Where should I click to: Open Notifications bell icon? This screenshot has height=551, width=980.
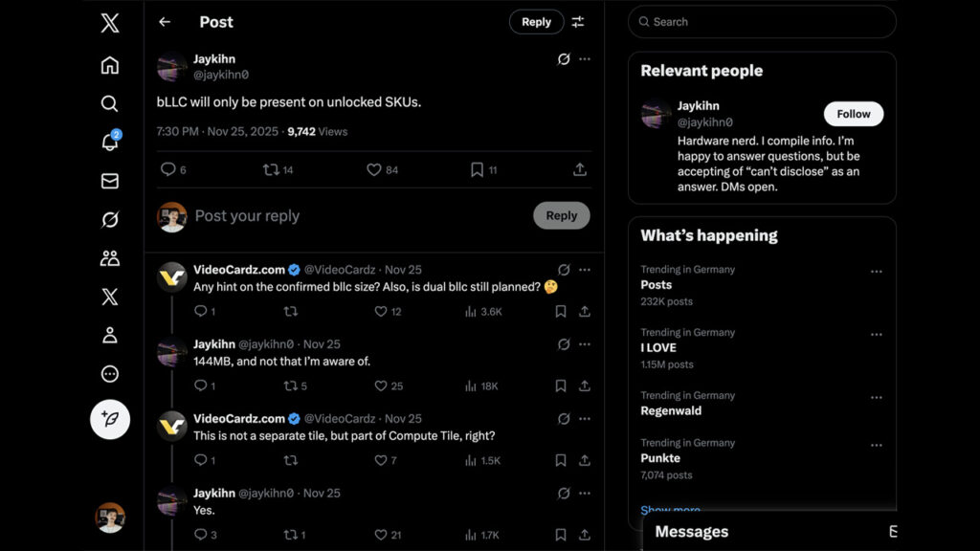click(110, 143)
